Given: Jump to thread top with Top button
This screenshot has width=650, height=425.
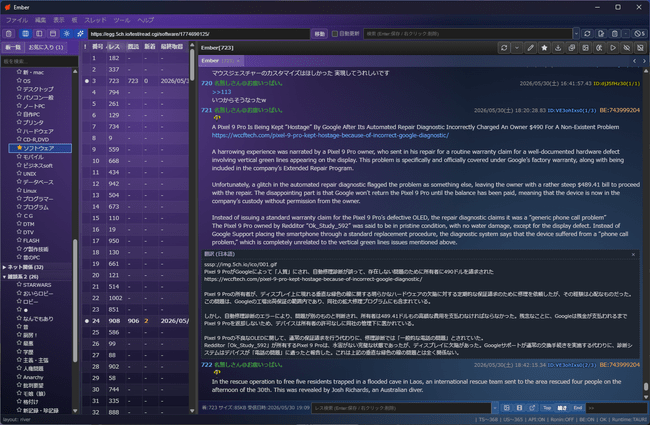Looking at the screenshot, I should click(x=547, y=408).
